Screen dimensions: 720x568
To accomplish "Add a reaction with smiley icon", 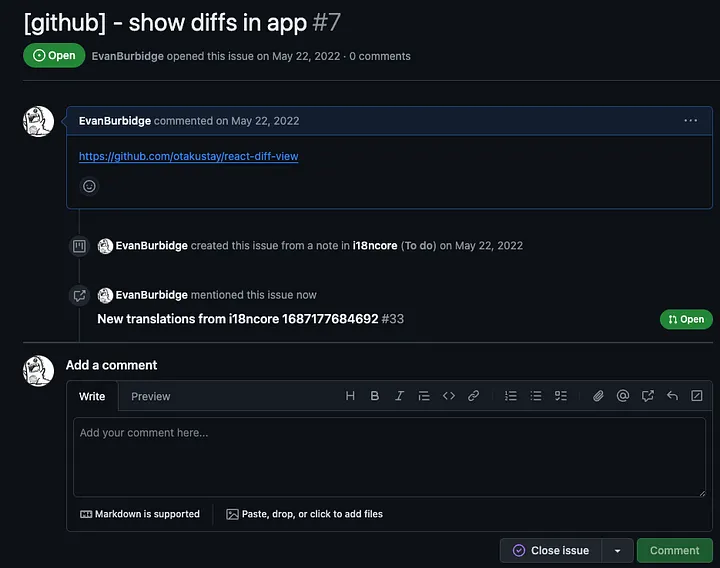I will (89, 186).
